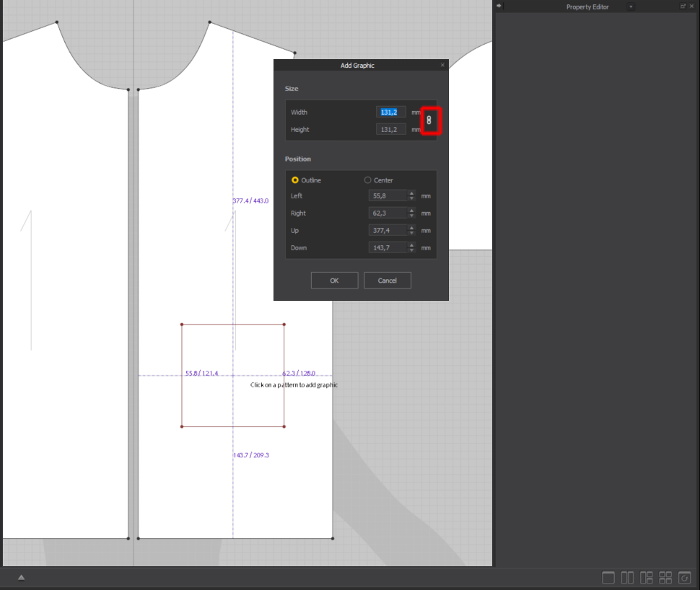Decrease the Right value with down arrow

[411, 216]
